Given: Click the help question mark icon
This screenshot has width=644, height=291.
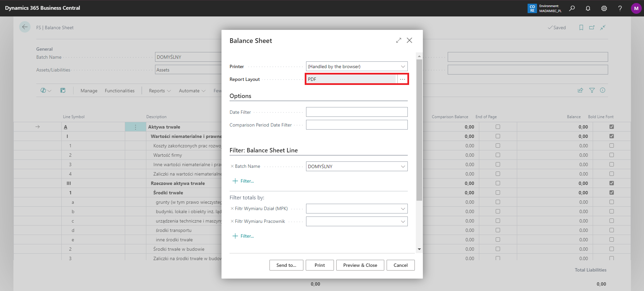Looking at the screenshot, I should coord(620,8).
